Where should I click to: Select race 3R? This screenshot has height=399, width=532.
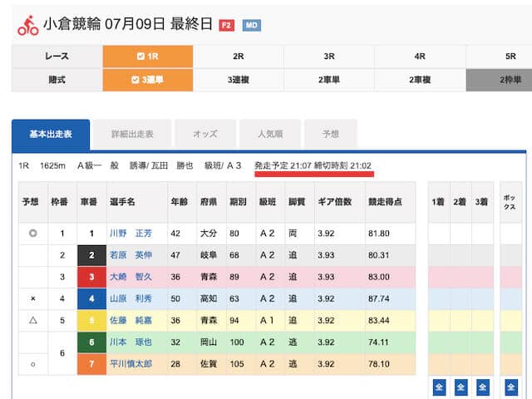tap(329, 57)
